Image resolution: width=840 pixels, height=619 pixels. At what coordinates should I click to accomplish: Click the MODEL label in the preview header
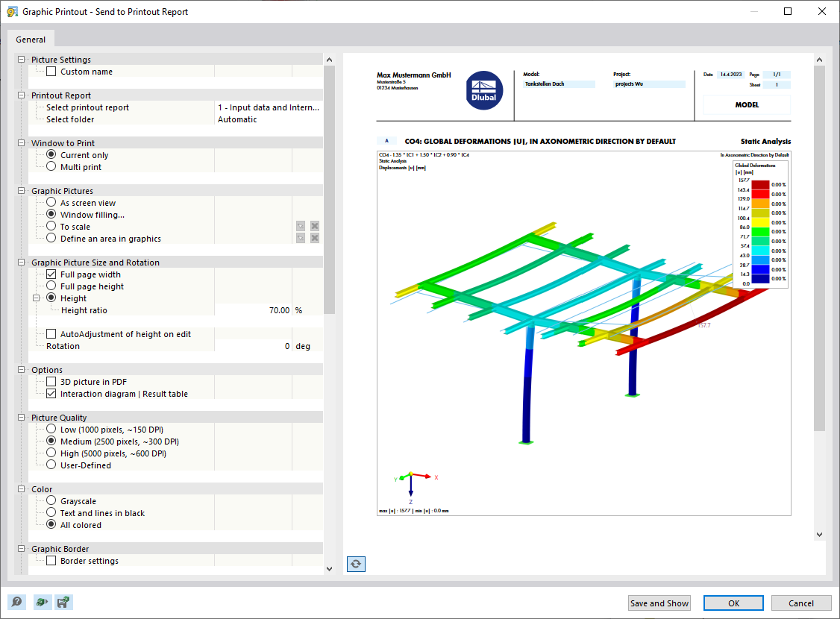(x=747, y=105)
